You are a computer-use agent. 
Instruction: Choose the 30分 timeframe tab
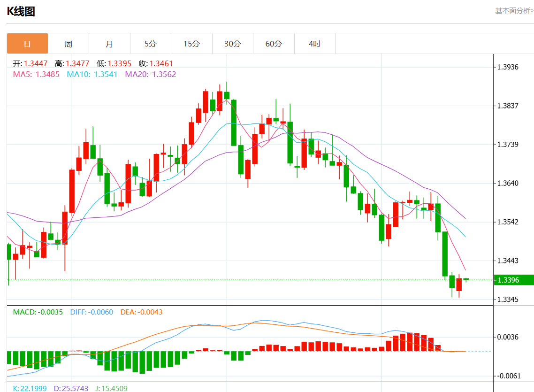233,44
